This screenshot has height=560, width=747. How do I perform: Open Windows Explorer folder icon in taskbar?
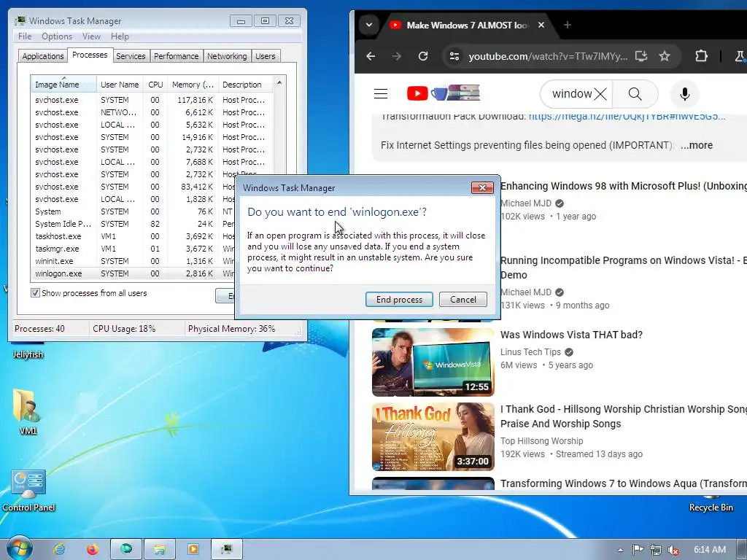tap(160, 550)
